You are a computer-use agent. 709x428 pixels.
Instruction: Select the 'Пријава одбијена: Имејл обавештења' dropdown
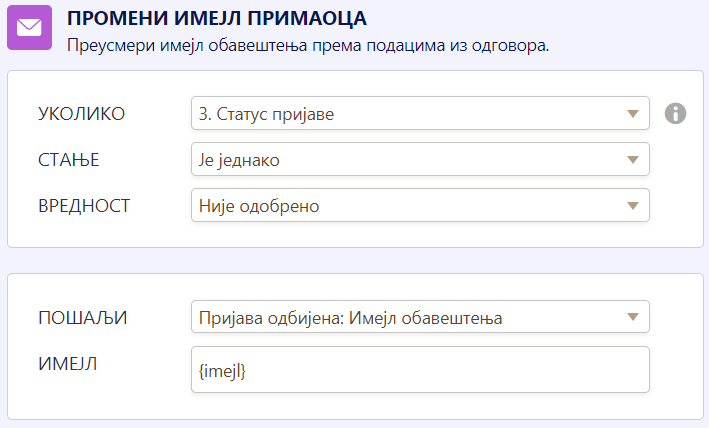410,318
